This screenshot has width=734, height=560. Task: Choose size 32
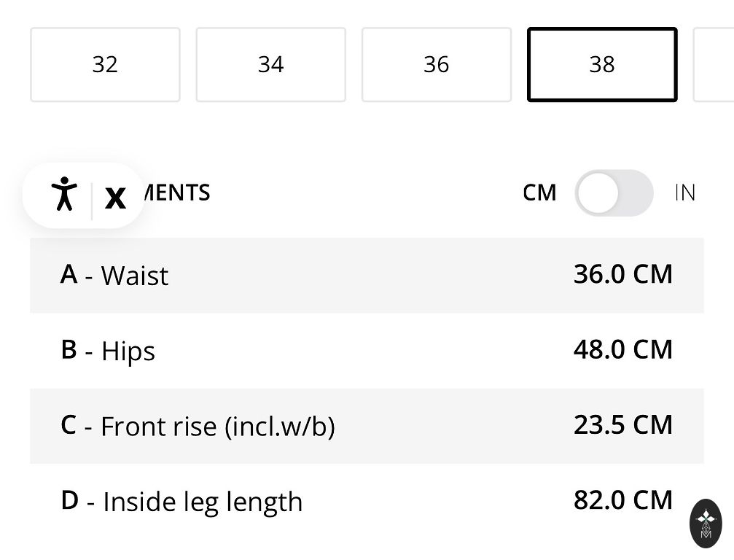tap(105, 65)
